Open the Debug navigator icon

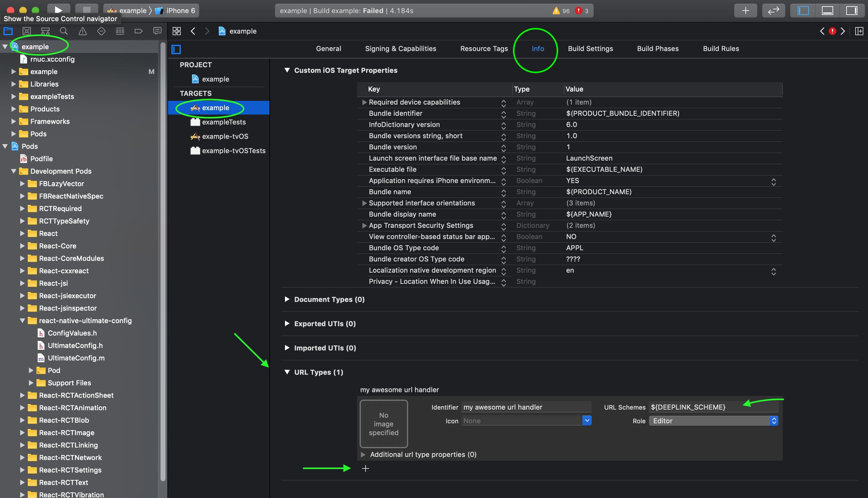pyautogui.click(x=120, y=31)
